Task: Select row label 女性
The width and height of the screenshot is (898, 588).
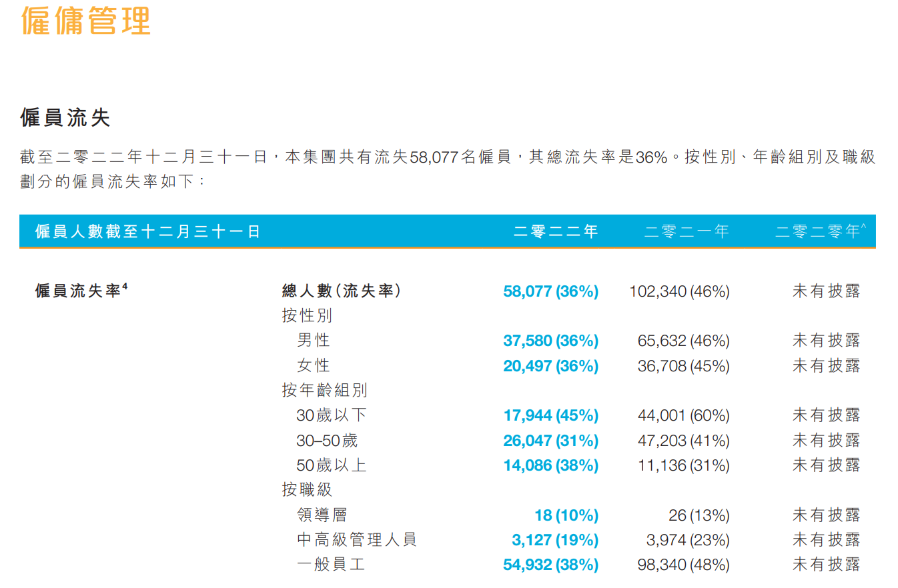Action: [314, 366]
